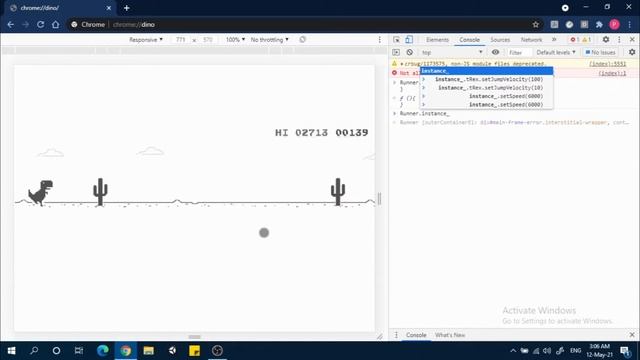The height and width of the screenshot is (360, 640).
Task: Open the No throttling dropdown
Action: pos(269,40)
